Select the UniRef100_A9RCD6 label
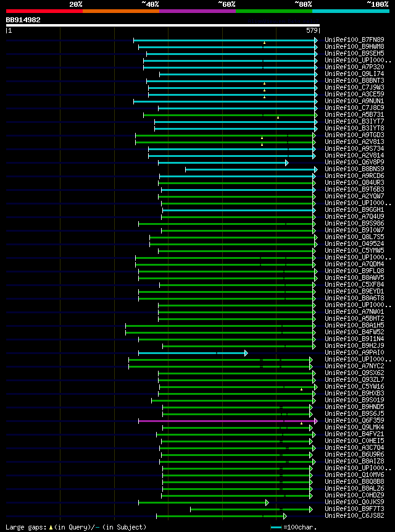Viewport: 395px width, 532px height. pos(354,175)
